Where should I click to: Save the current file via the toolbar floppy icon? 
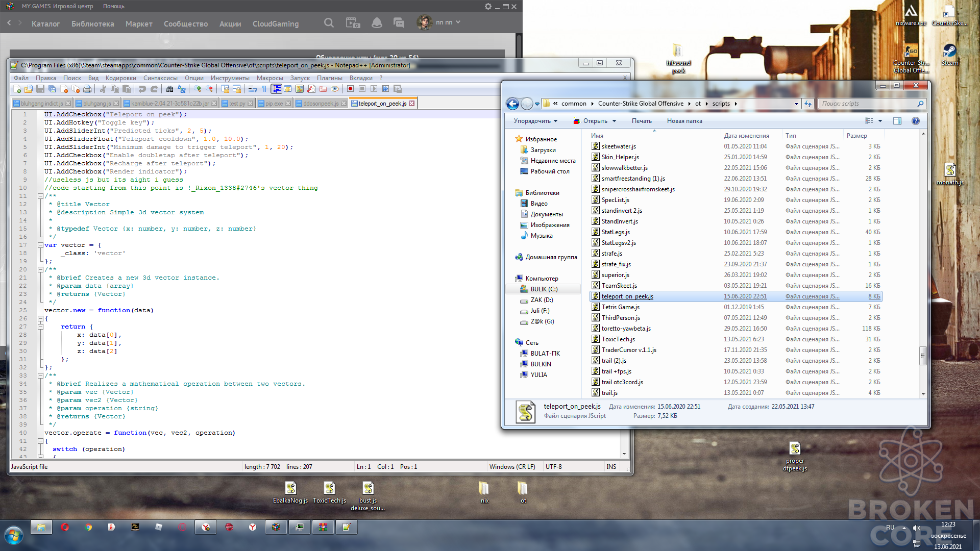click(x=40, y=89)
